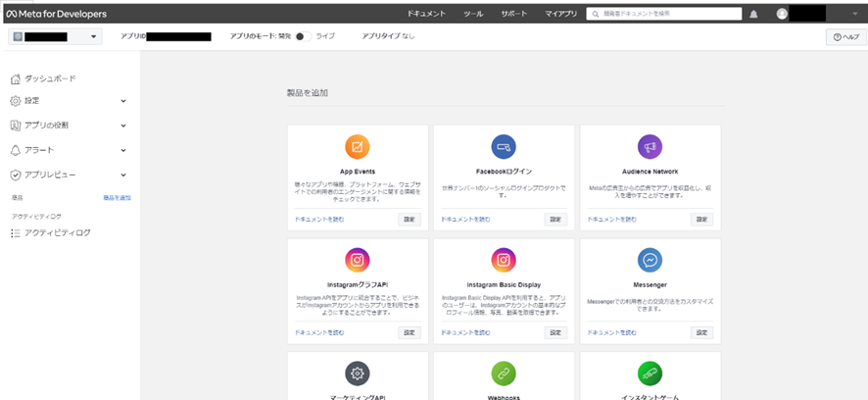This screenshot has width=868, height=400.
Task: Open the サポート top menu
Action: point(514,14)
